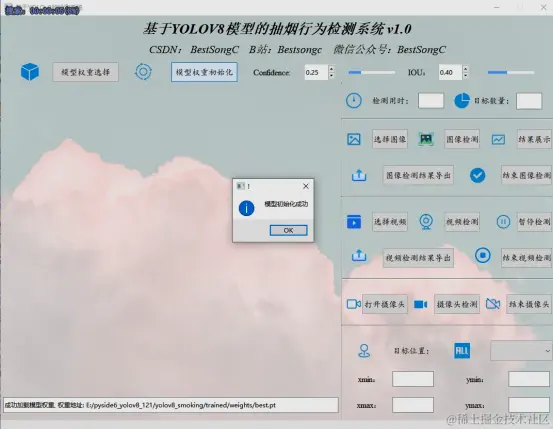This screenshot has height=430, width=554.
Task: Click the webcam icon beside 视频检测
Action: point(426,222)
